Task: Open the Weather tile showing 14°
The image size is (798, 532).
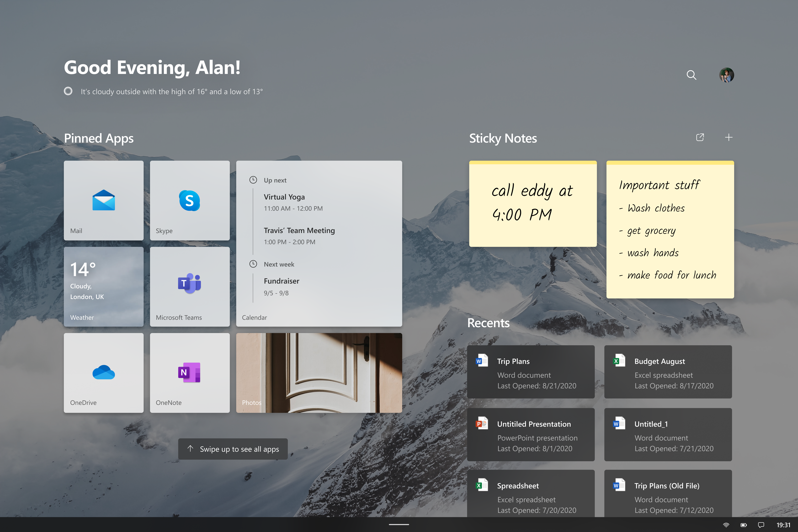Action: tap(103, 287)
